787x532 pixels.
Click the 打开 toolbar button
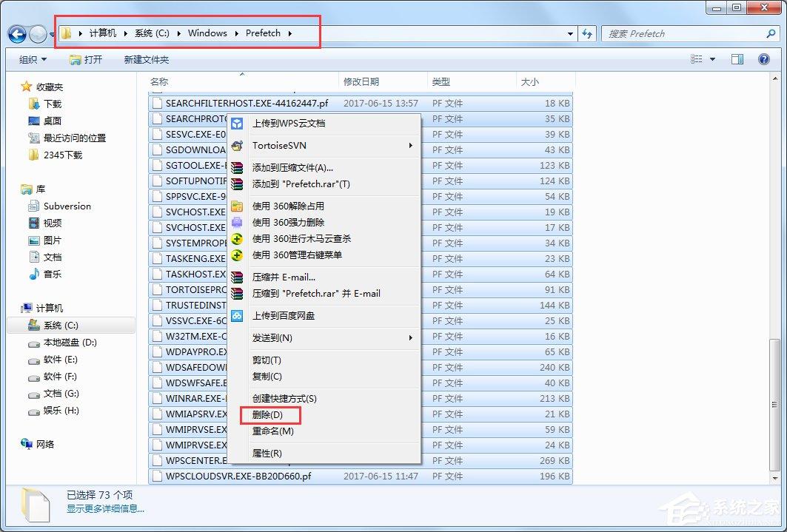[x=86, y=60]
